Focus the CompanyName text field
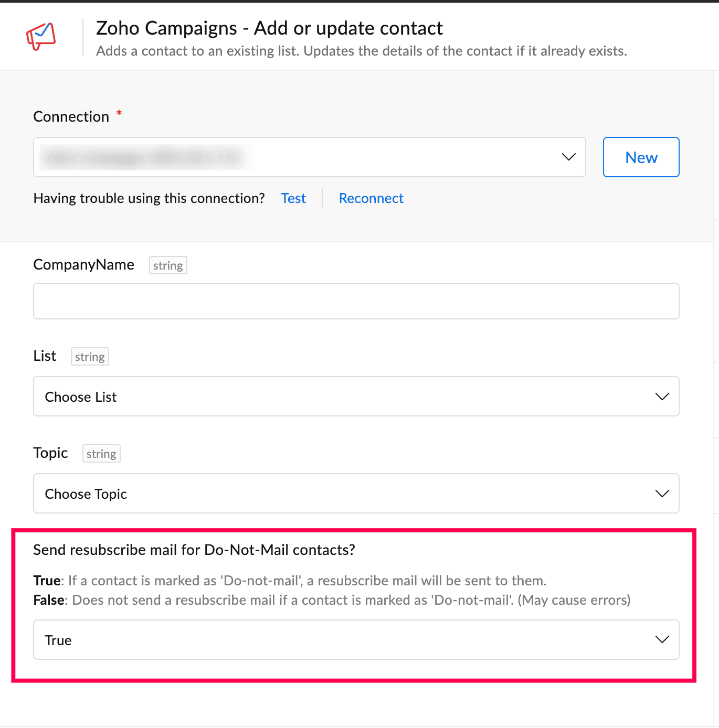 tap(356, 301)
